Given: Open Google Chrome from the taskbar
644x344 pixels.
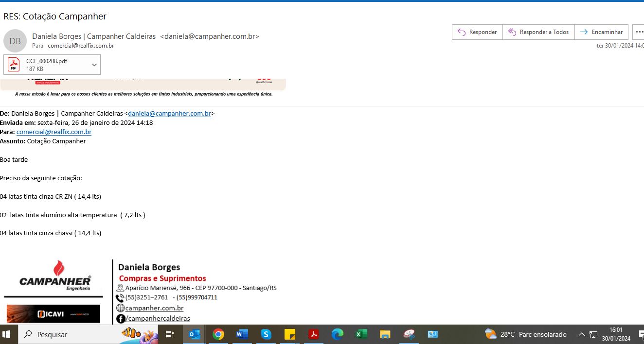Looking at the screenshot, I should pos(218,334).
